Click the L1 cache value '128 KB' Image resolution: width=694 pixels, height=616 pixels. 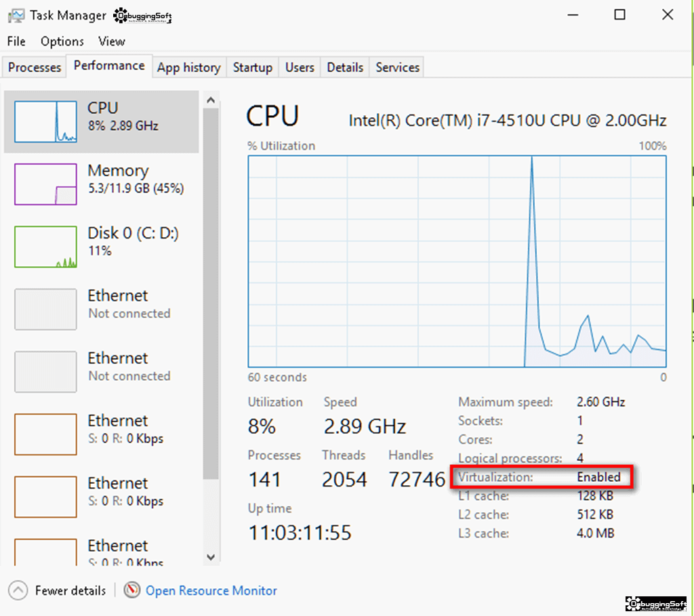tap(595, 495)
